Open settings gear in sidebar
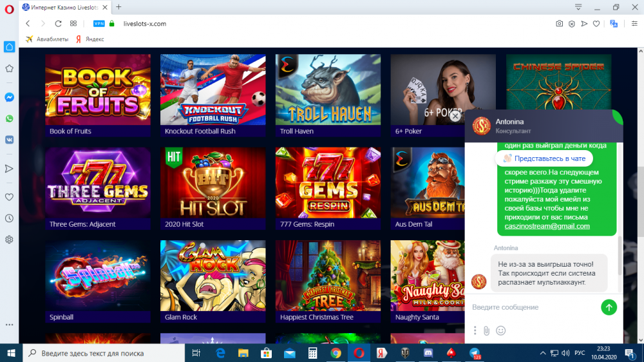Image resolution: width=644 pixels, height=362 pixels. (x=9, y=240)
